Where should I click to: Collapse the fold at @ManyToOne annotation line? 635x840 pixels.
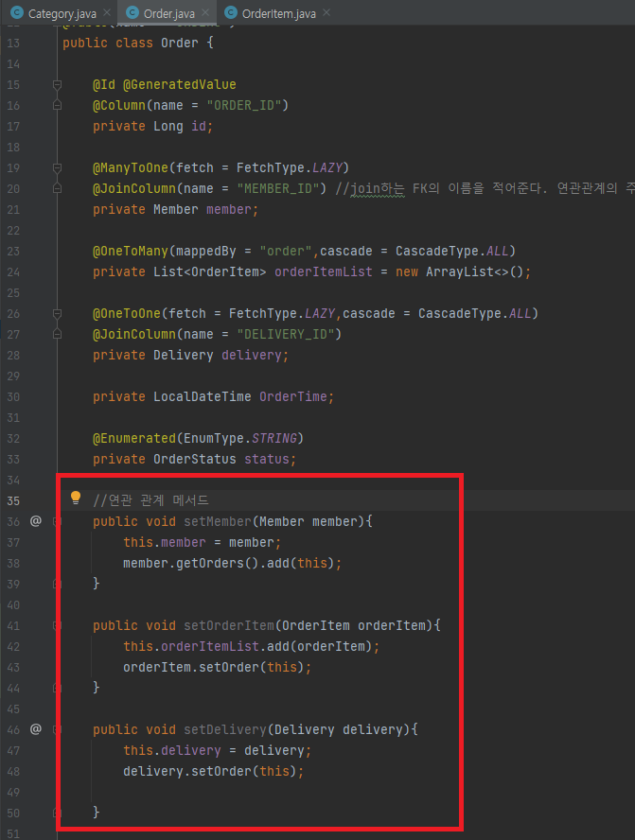point(57,168)
